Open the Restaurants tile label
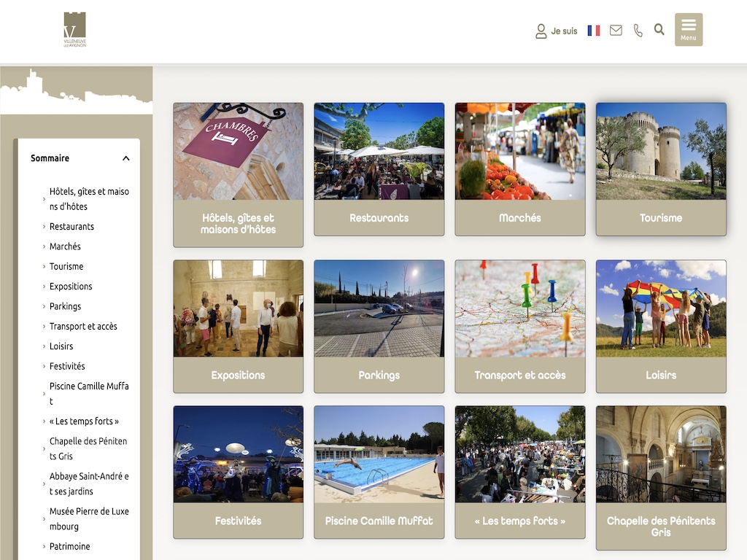Viewport: 747px width, 560px height. tap(379, 218)
